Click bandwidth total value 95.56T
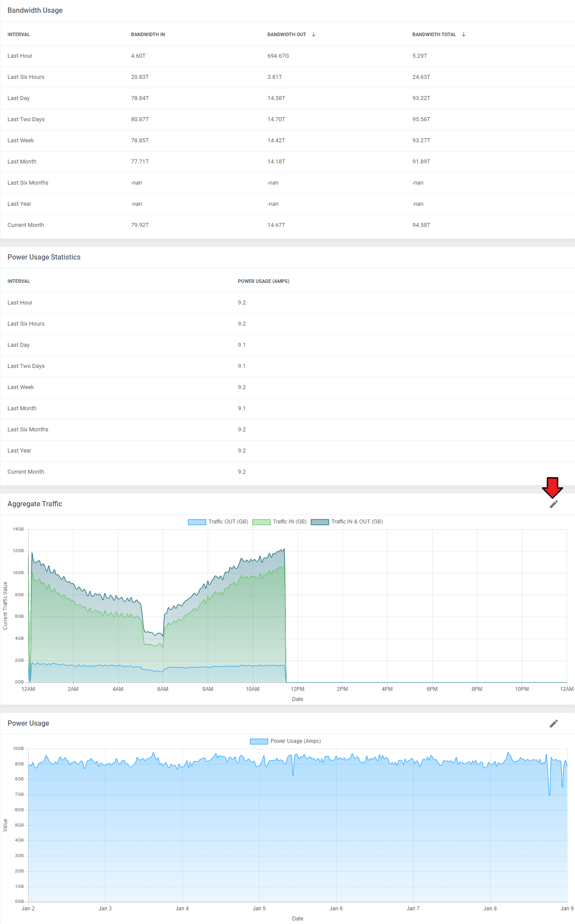Image resolution: width=575 pixels, height=924 pixels. [x=421, y=119]
